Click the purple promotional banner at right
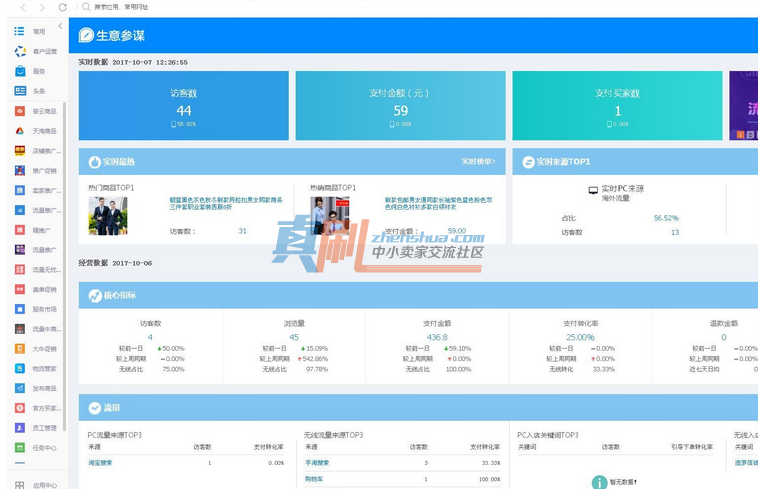The width and height of the screenshot is (758, 489). pos(743,106)
